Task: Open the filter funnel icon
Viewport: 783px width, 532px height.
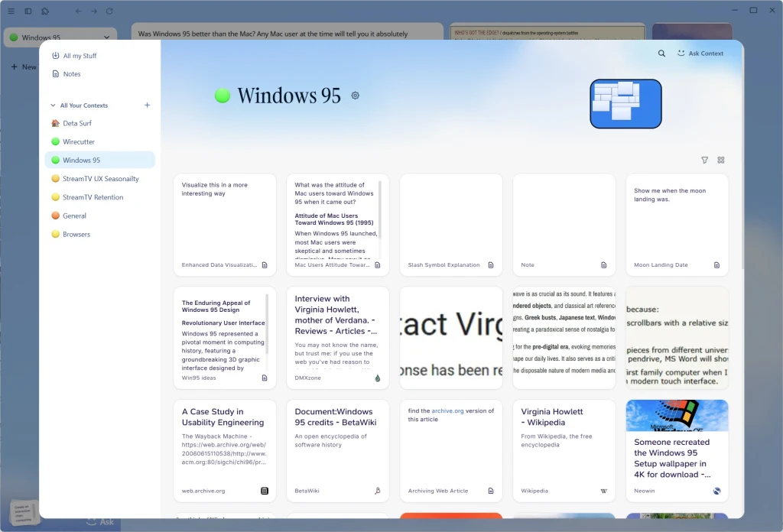Action: 704,160
